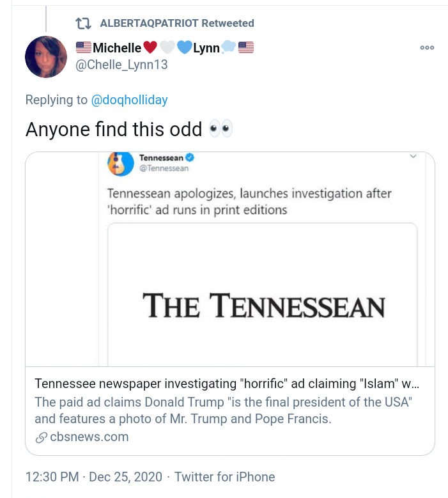Open the @Chelle_Lynn13 handle
Viewport: 448px width, 498px height.
tap(121, 65)
